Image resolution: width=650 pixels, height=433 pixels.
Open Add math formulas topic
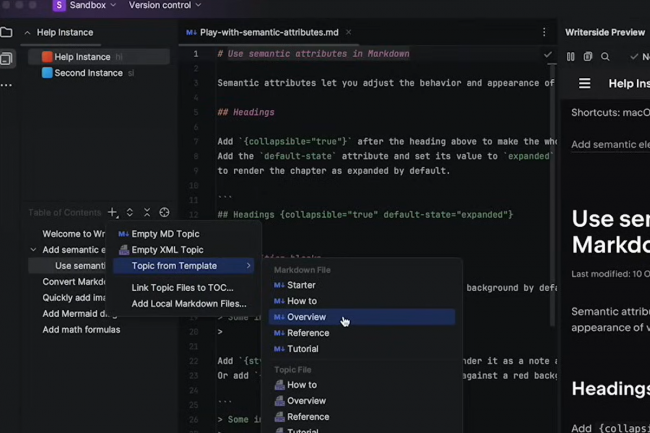click(x=81, y=330)
